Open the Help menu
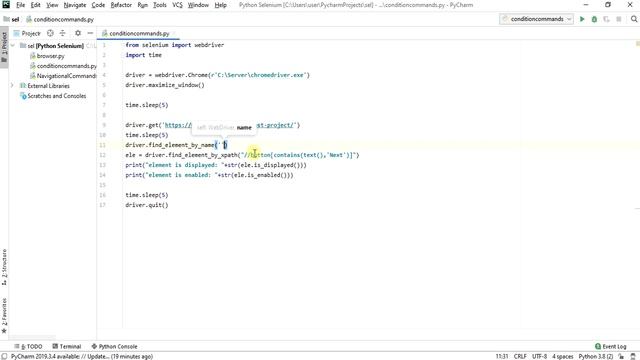The image size is (640, 360). coord(220,5)
